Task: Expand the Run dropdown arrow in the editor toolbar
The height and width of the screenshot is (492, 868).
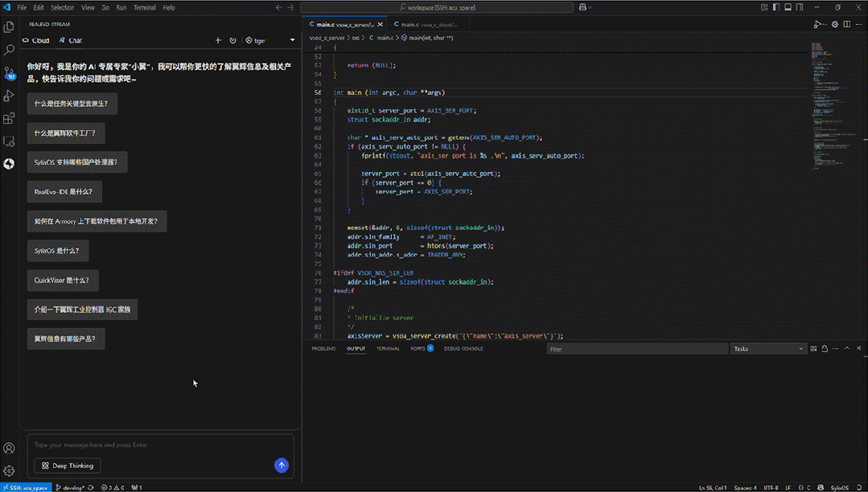Action: (x=823, y=25)
